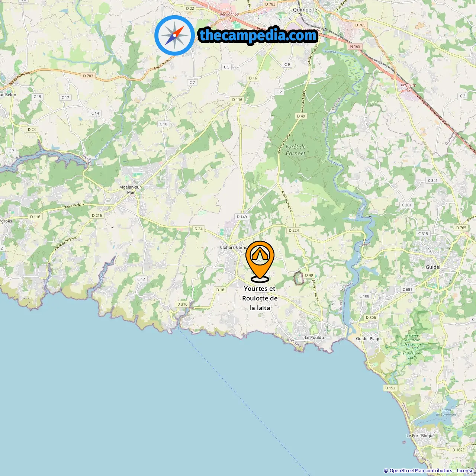This screenshot has width=476, height=476.
Task: Click the Guidel town label
Action: coord(433,267)
